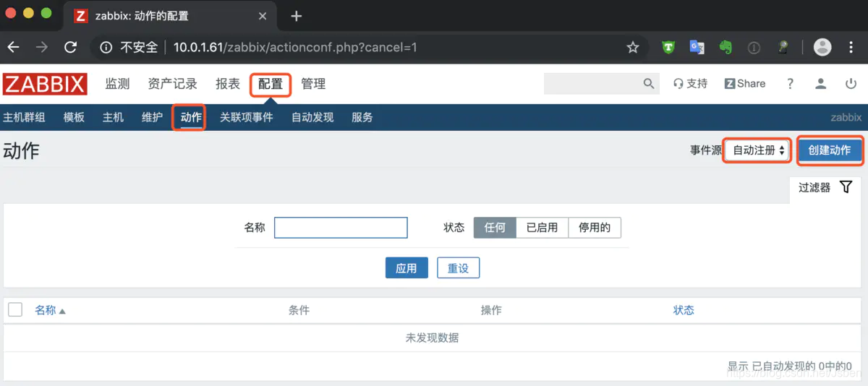
Task: Click the search magnifier icon
Action: 649,84
